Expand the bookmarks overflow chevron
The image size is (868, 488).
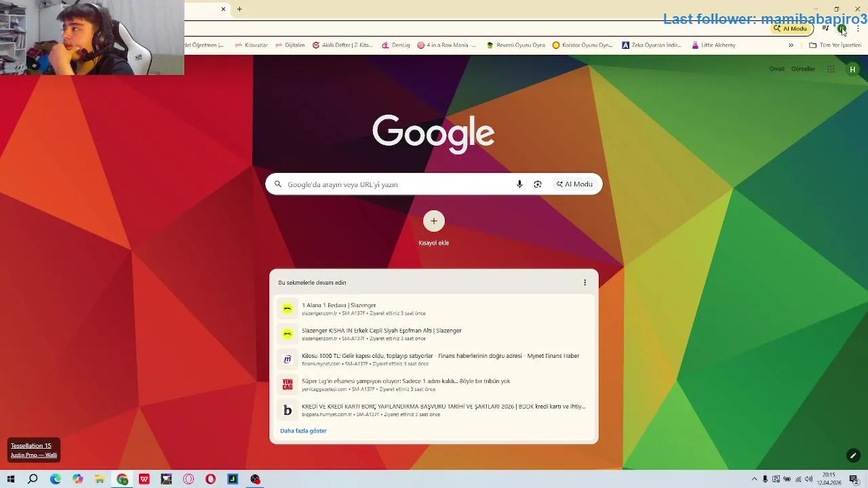click(791, 45)
